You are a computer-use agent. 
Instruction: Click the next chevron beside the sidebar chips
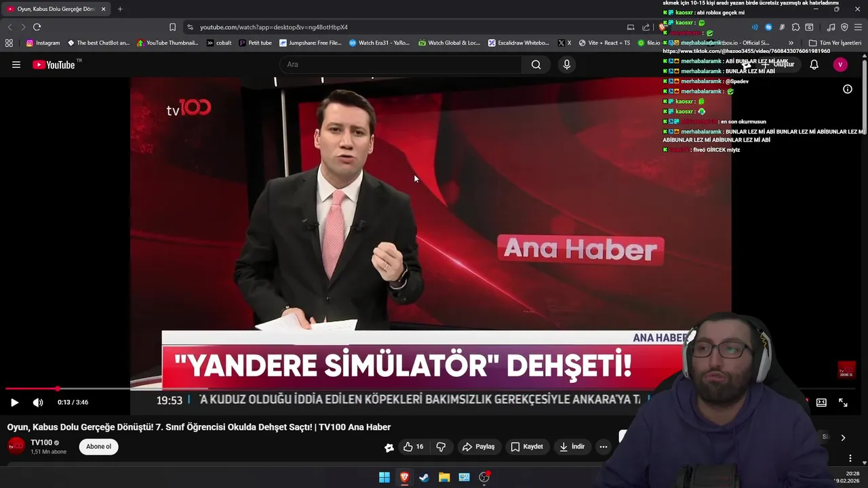[843, 438]
